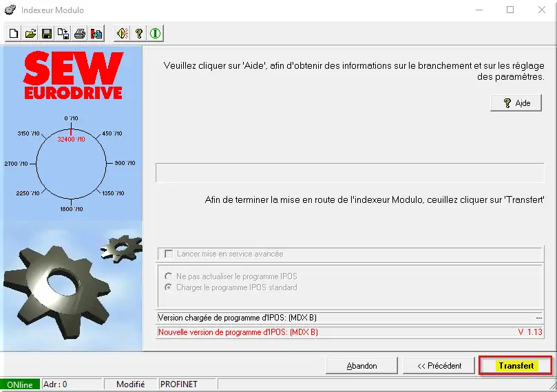Print using the printer icon

(80, 34)
